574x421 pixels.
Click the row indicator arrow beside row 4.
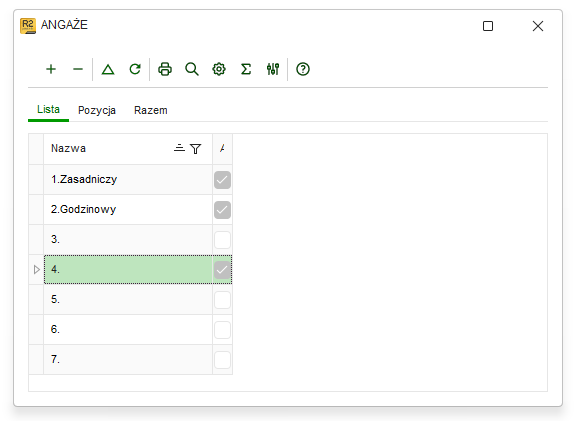click(x=36, y=270)
